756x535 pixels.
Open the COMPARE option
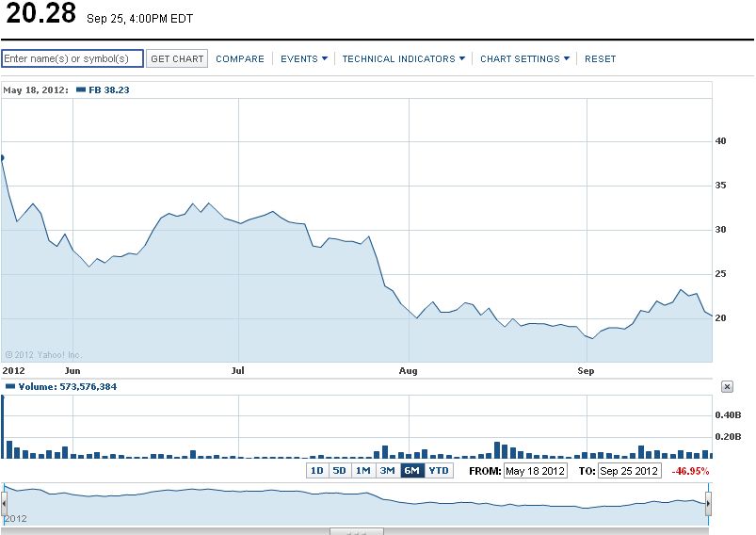click(x=240, y=58)
